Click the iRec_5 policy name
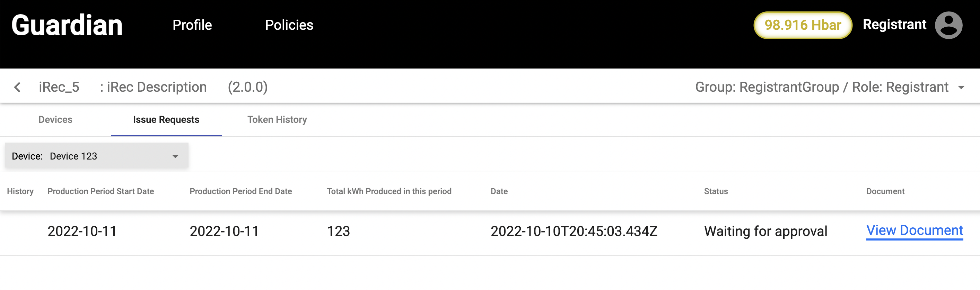980x290 pixels. tap(59, 87)
